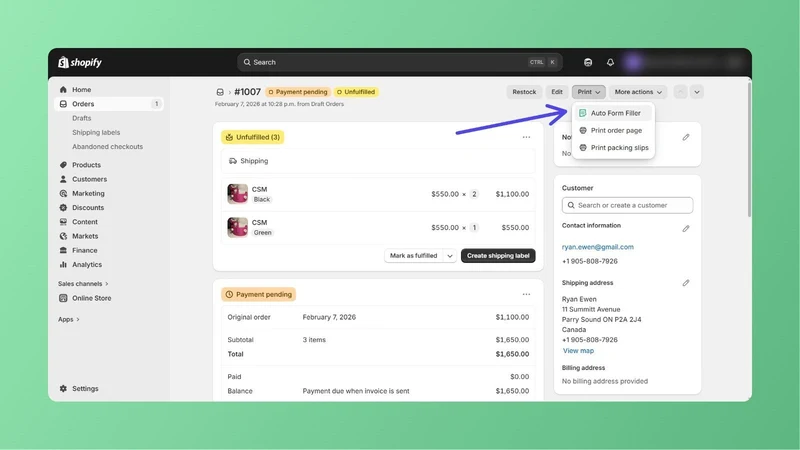Click the Unfulfilled (3) label
Image resolution: width=800 pixels, height=450 pixels.
click(x=253, y=137)
